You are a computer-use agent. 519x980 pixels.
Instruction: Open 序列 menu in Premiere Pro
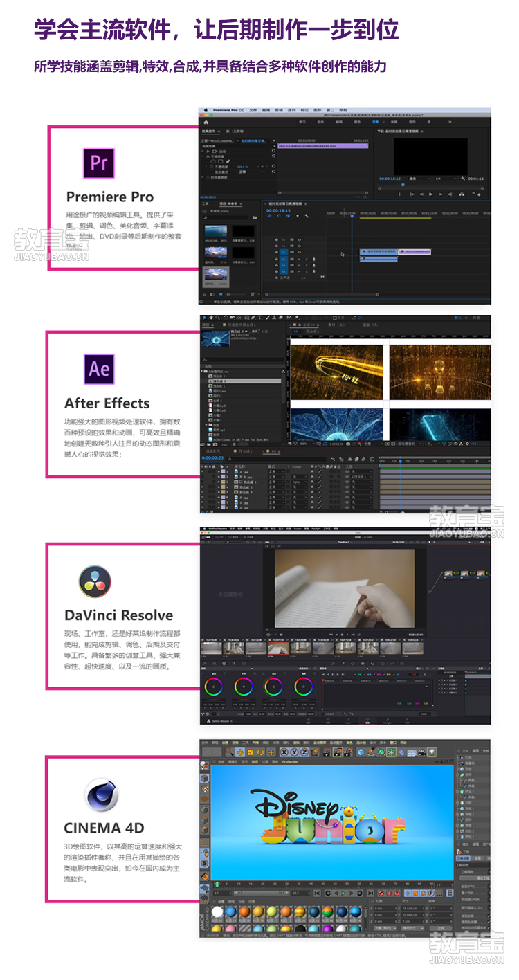pyautogui.click(x=291, y=109)
